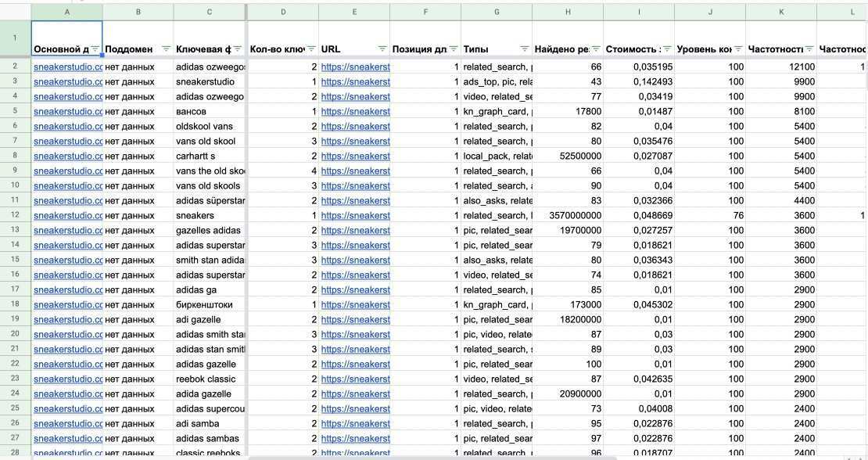Select the competition level cell '76'
Viewport: 868px width, 460px height.
[710, 215]
